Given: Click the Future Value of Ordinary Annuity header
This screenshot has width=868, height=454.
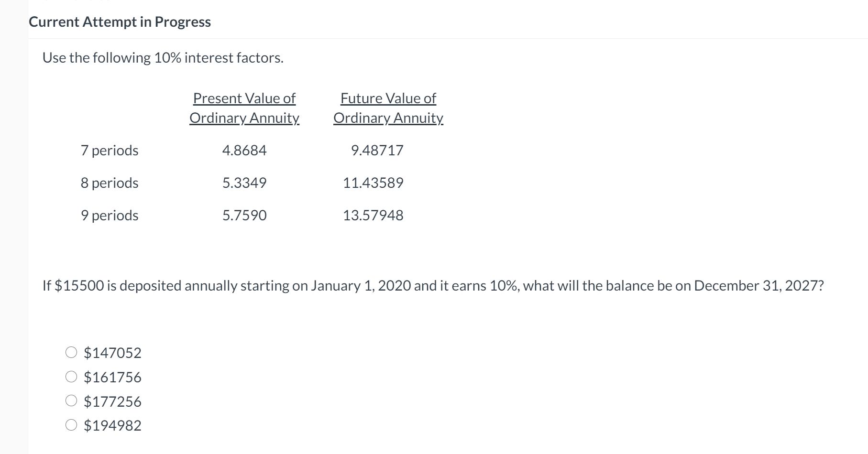Looking at the screenshot, I should [x=388, y=108].
